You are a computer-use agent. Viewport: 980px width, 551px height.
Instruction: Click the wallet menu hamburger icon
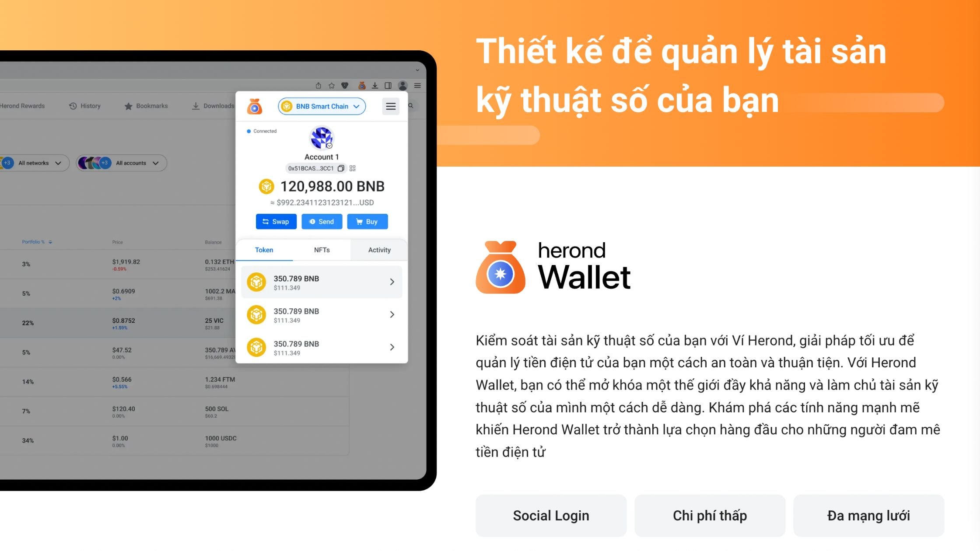[390, 106]
